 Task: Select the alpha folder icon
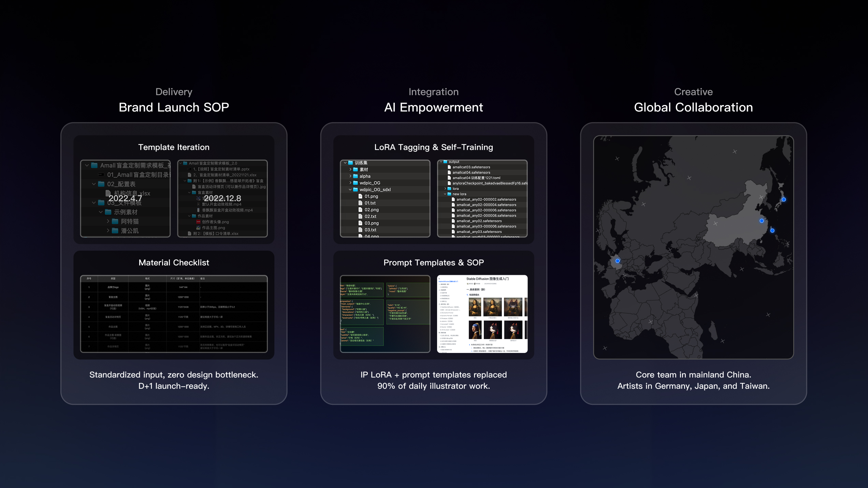click(x=356, y=176)
